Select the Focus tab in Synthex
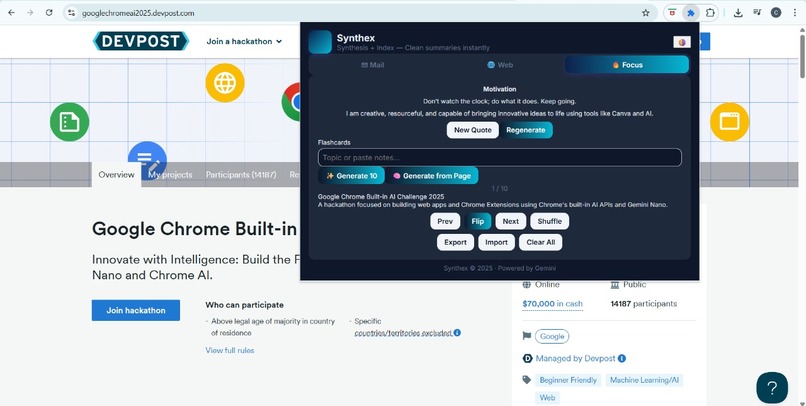806x406 pixels. tap(627, 65)
